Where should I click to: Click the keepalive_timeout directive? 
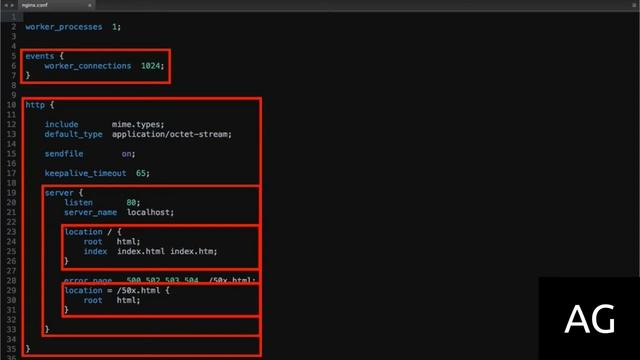coord(85,173)
